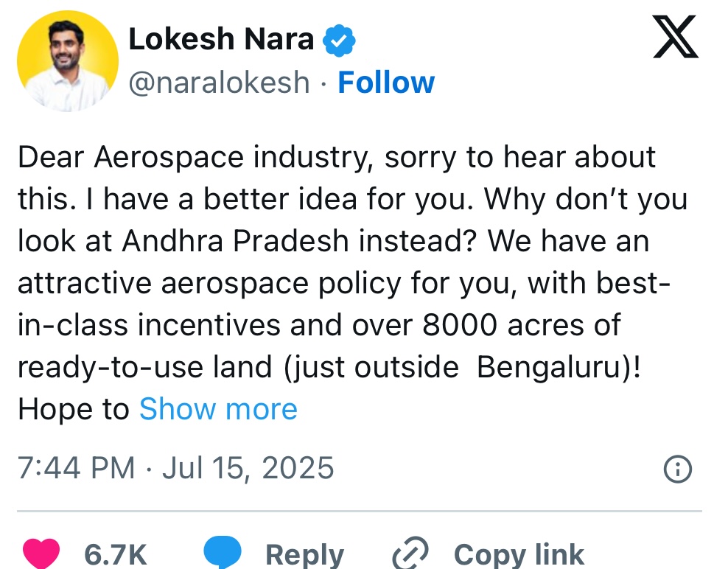This screenshot has width=728, height=569.
Task: Click the Lokesh Nara display name
Action: pyautogui.click(x=221, y=41)
